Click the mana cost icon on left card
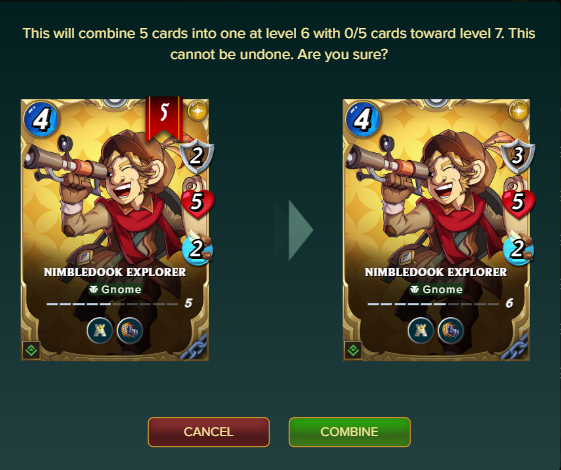The height and width of the screenshot is (470, 561). pos(41,119)
